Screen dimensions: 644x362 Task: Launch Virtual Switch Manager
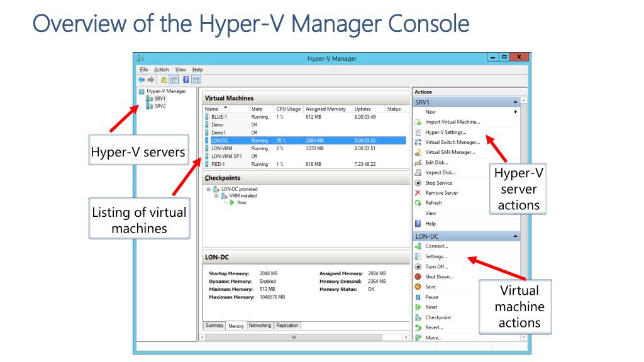tap(452, 142)
